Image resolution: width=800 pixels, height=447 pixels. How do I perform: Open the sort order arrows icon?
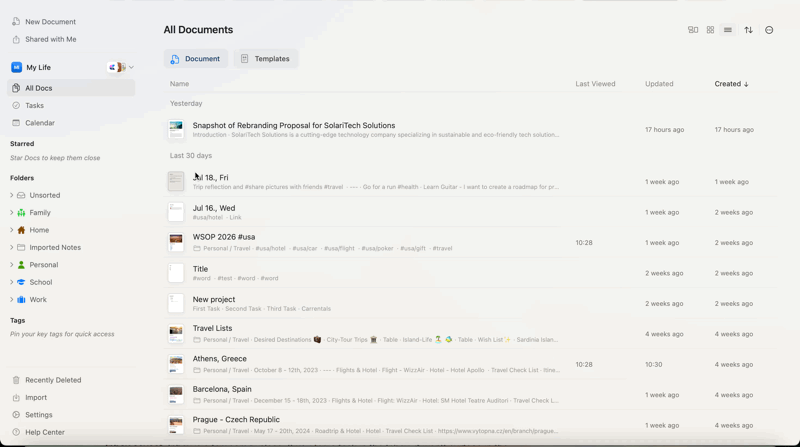coord(748,30)
